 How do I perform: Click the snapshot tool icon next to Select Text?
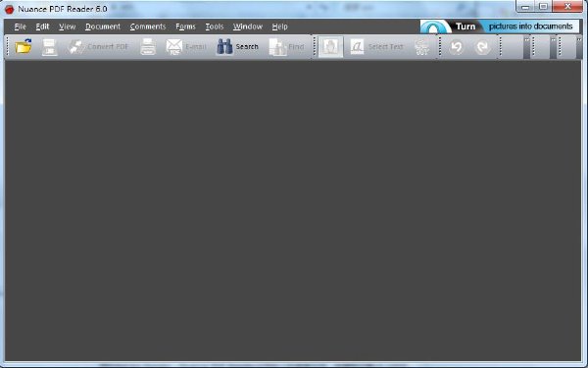pyautogui.click(x=422, y=47)
